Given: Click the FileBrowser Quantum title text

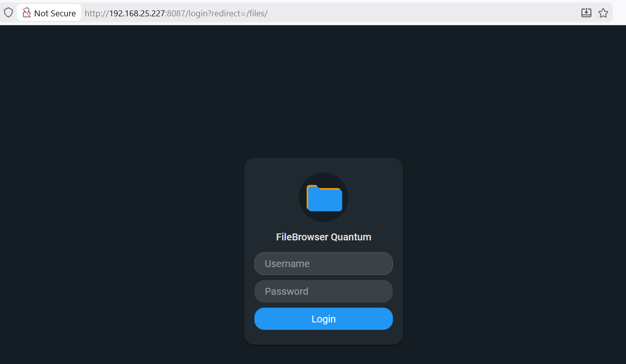Looking at the screenshot, I should tap(324, 237).
